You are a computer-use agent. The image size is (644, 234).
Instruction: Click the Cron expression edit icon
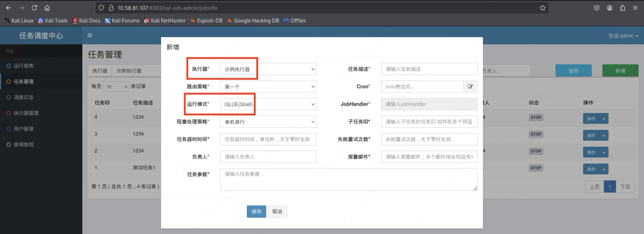[470, 87]
